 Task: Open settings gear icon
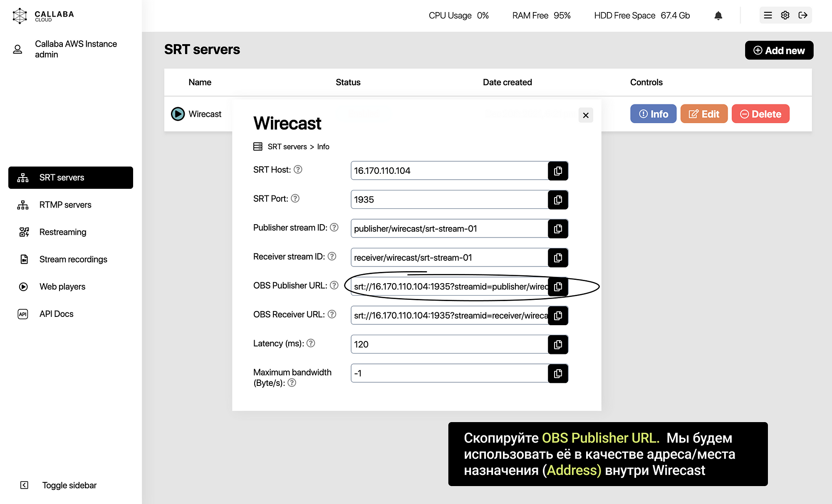tap(785, 15)
